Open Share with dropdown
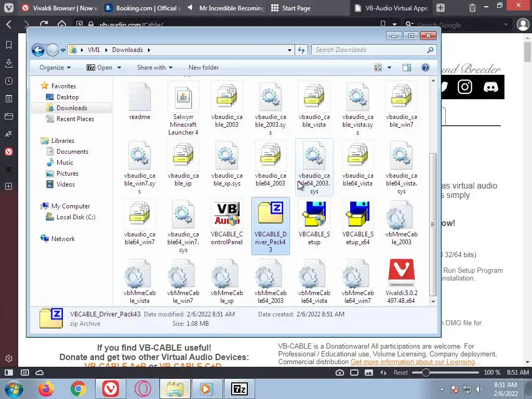 point(155,68)
